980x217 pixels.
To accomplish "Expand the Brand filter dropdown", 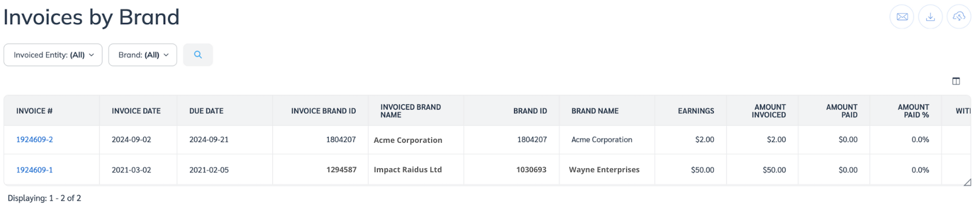I will [x=143, y=55].
